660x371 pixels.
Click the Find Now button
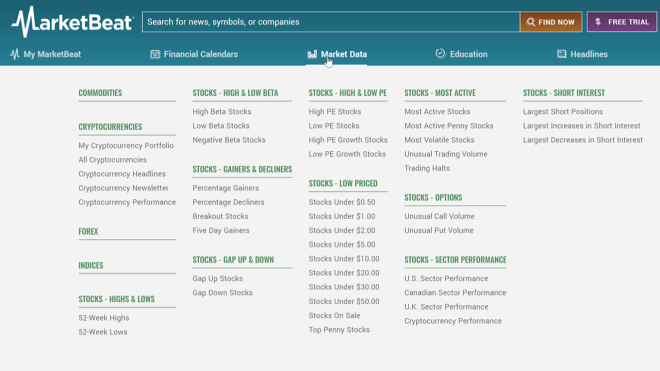pos(551,22)
